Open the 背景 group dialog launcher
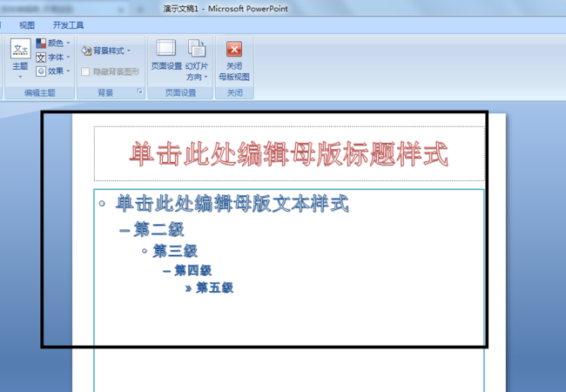The height and width of the screenshot is (392, 566). [x=139, y=91]
